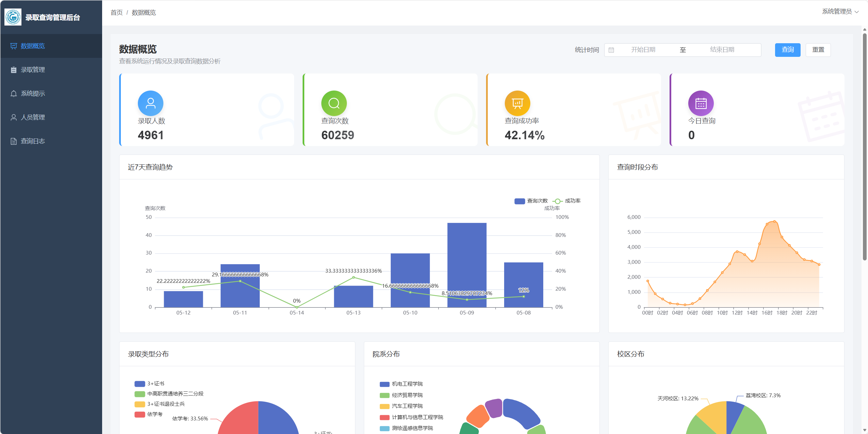Click the 查询次数 value 60259
This screenshot has height=434, width=868.
click(x=338, y=135)
